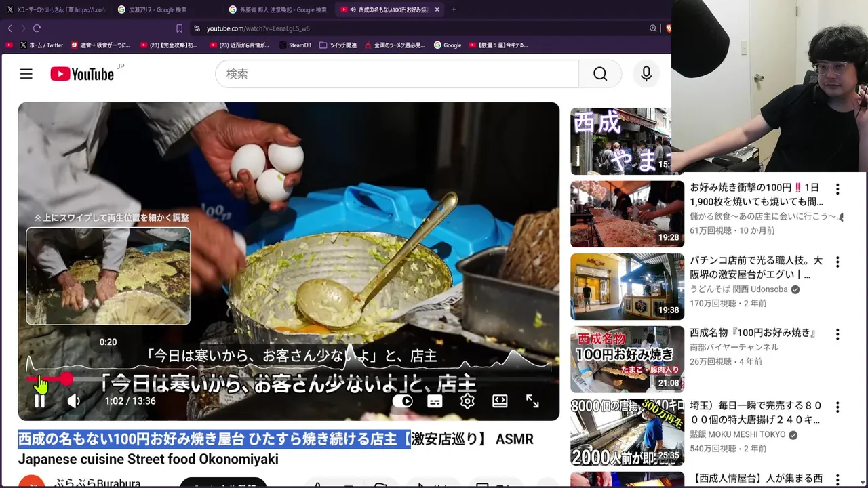Focus the YouTube 検索 search box
Viewport: 868px width, 488px height.
coord(397,74)
